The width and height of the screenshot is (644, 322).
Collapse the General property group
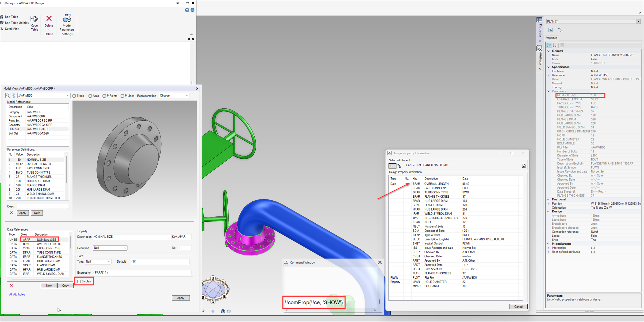[549, 51]
